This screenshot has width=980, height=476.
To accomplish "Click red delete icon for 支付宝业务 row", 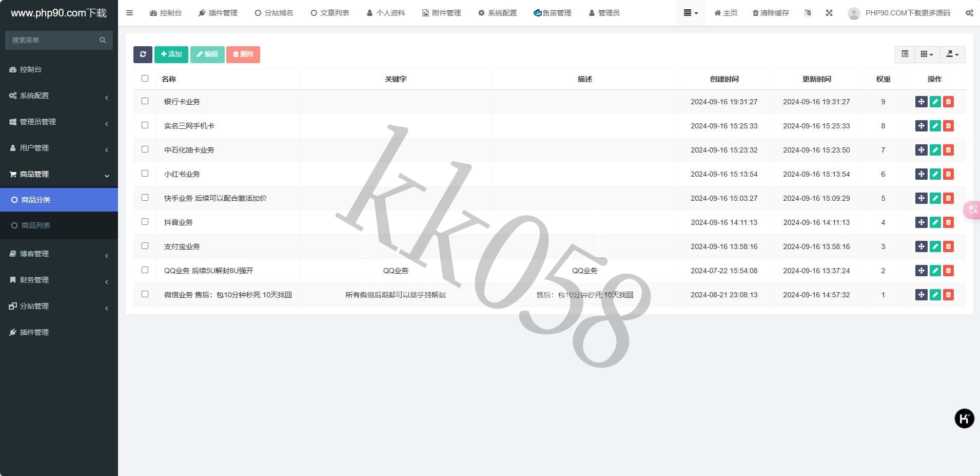I will [x=948, y=246].
